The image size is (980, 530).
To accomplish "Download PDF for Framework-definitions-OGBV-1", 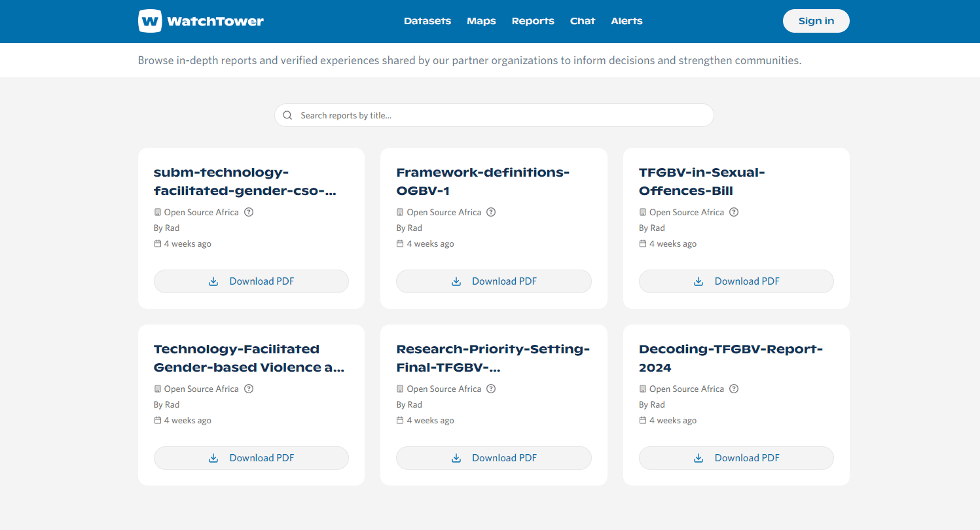I will pyautogui.click(x=494, y=281).
